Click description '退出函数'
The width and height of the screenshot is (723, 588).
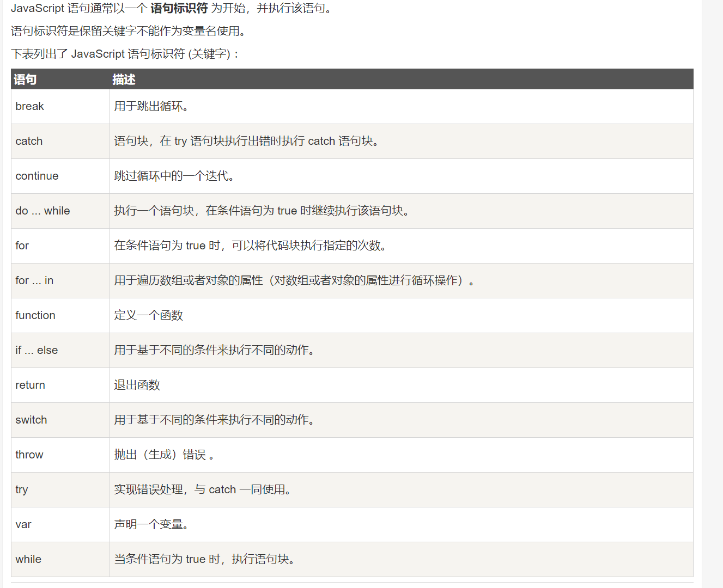pyautogui.click(x=137, y=385)
